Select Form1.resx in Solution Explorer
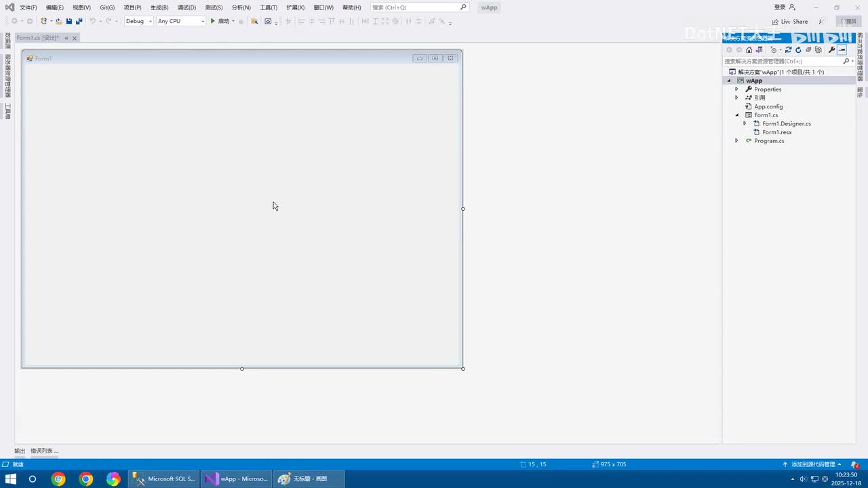Screen dimensions: 868x488 pyautogui.click(x=777, y=132)
